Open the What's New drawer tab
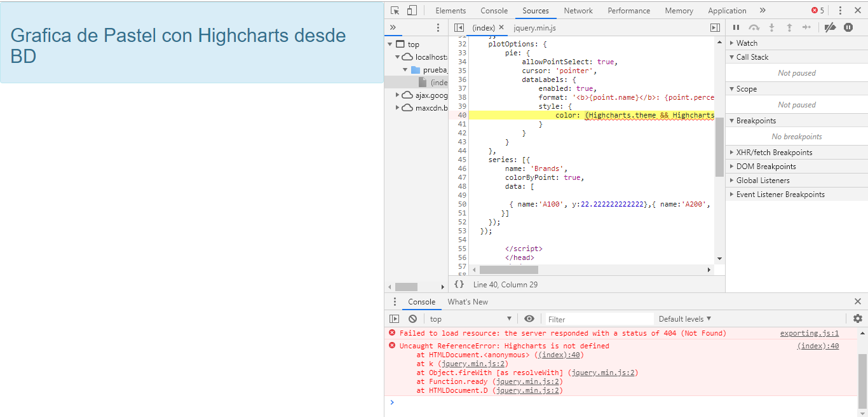Image resolution: width=868 pixels, height=417 pixels. (x=468, y=302)
